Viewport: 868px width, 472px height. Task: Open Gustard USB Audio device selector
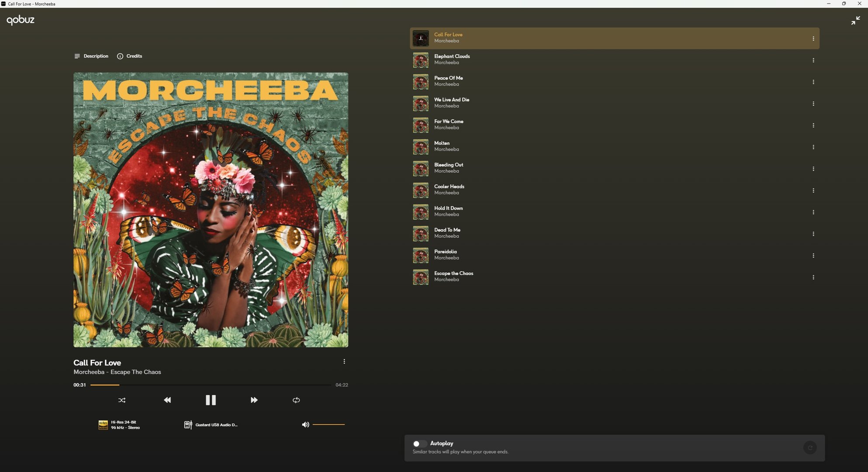(x=211, y=425)
